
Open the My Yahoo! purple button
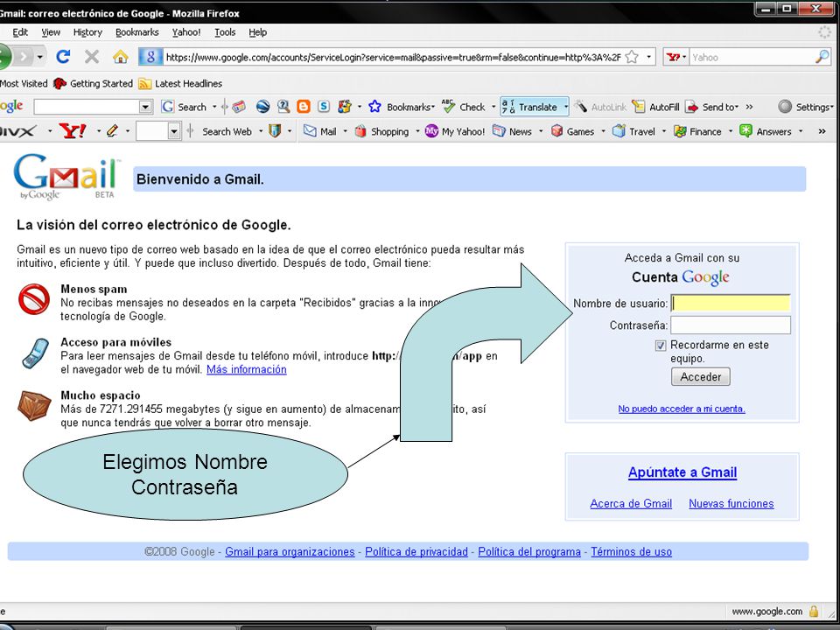[455, 131]
